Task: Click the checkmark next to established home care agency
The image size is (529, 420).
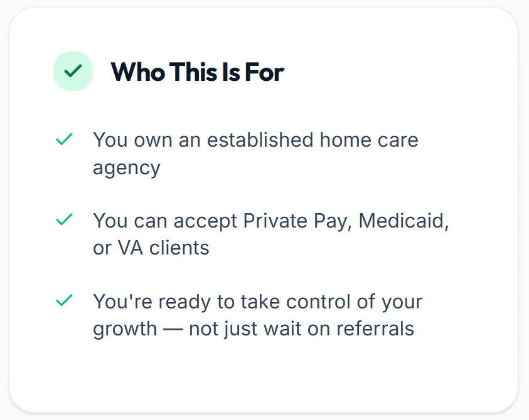Action: click(x=65, y=139)
